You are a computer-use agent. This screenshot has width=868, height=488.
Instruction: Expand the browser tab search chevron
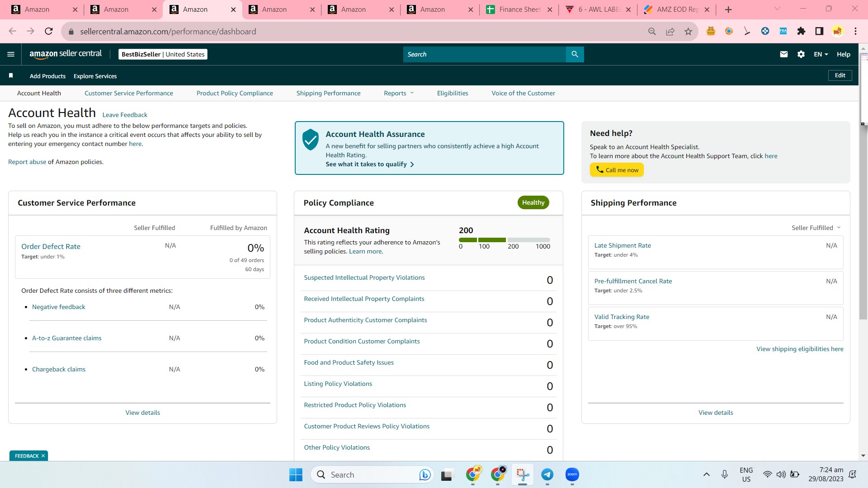coord(777,9)
